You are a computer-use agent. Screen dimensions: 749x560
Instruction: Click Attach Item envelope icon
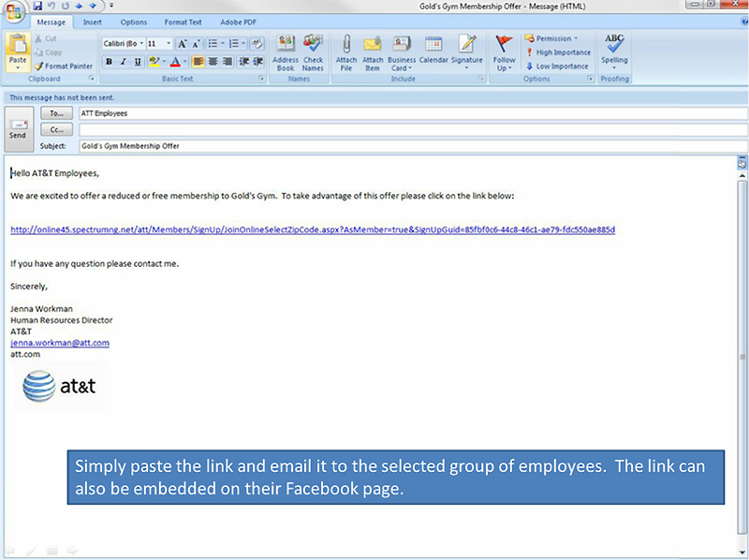(x=373, y=53)
